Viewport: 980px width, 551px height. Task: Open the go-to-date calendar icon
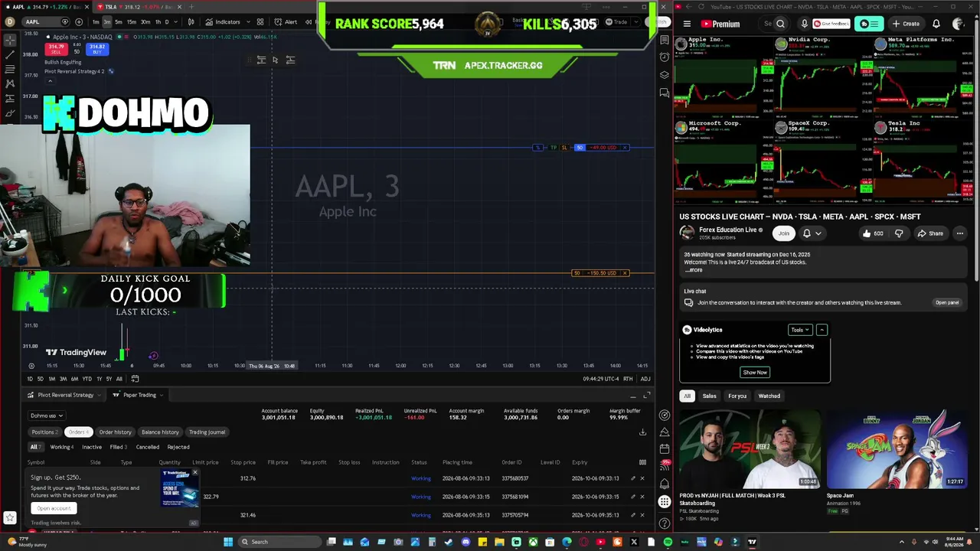135,379
